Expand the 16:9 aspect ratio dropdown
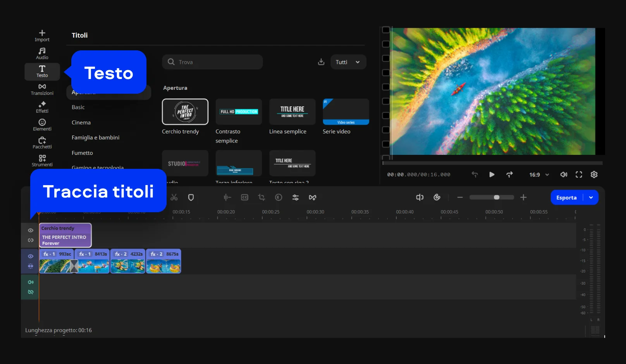The image size is (626, 364). pos(539,175)
